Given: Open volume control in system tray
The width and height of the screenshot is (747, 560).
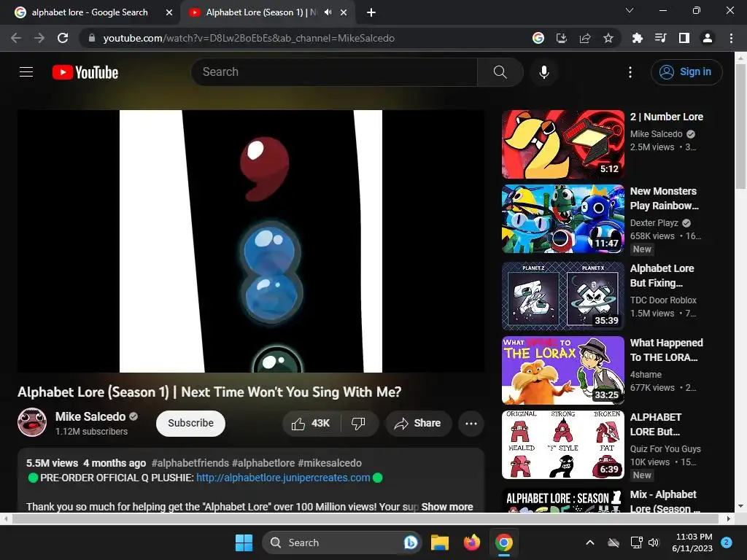Looking at the screenshot, I should 654,542.
